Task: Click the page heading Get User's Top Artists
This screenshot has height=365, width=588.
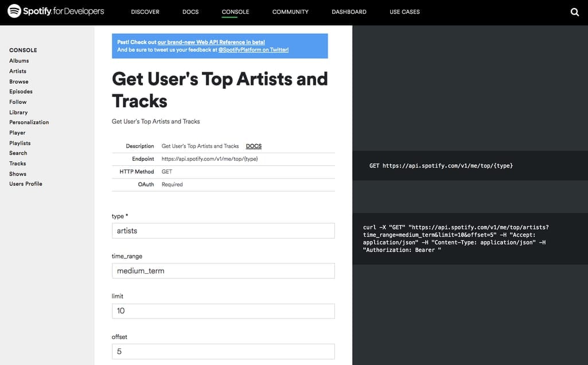Action: click(220, 90)
